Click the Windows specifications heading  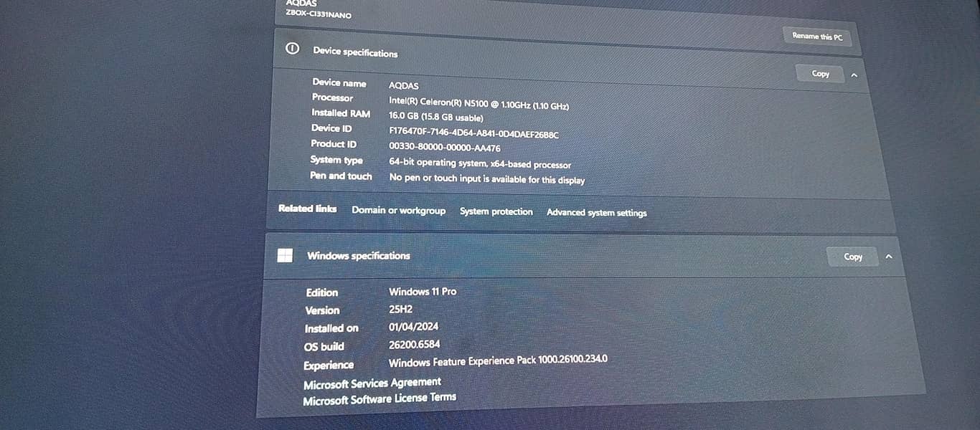(359, 256)
